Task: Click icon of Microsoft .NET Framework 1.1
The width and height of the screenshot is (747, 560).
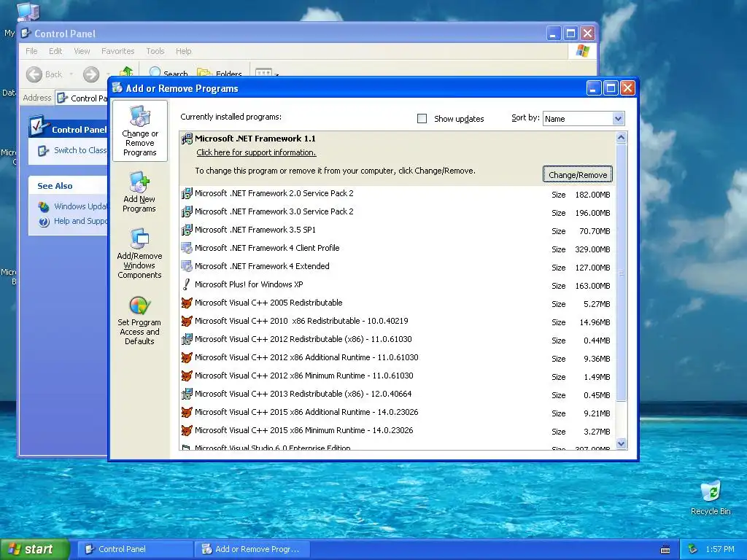Action: [187, 139]
